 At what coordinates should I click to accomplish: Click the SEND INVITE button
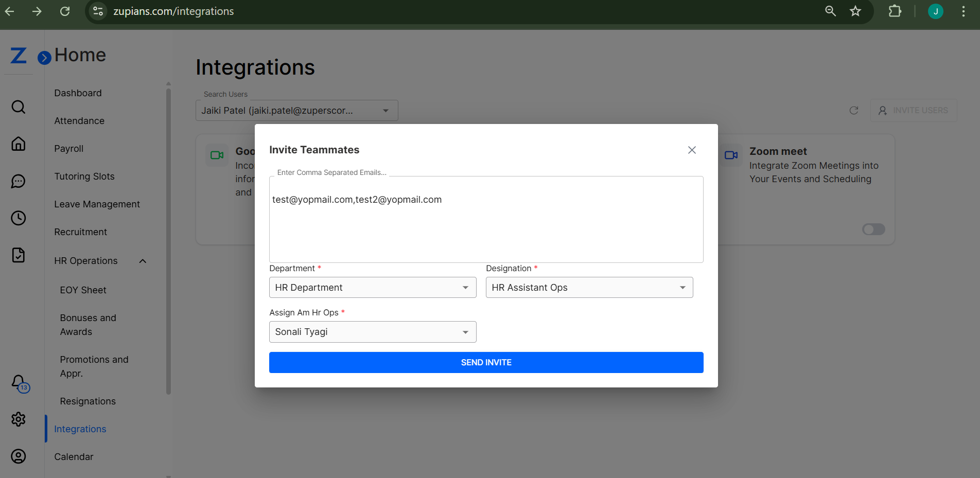coord(486,362)
